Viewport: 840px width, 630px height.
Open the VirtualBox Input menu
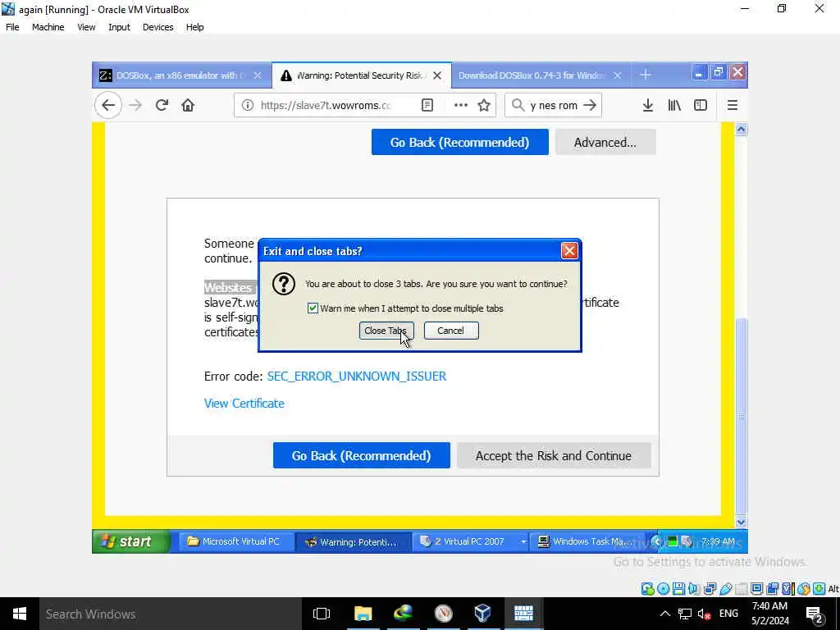pyautogui.click(x=119, y=27)
